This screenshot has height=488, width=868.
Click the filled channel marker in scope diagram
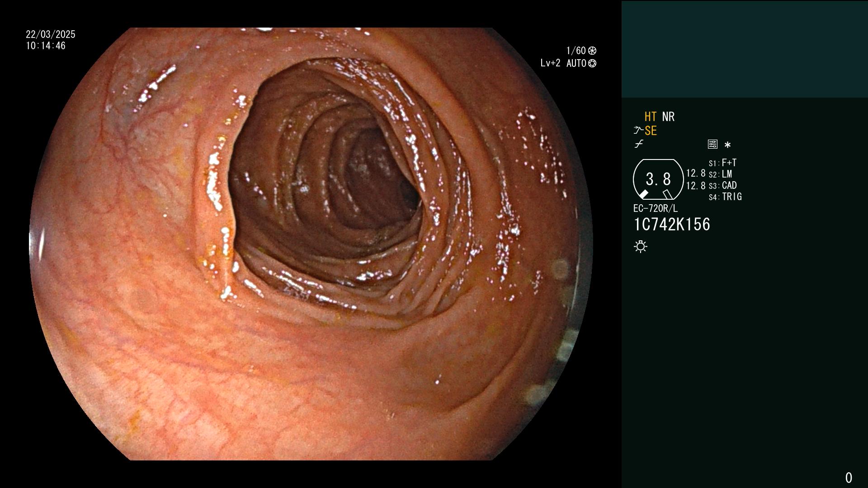click(x=643, y=194)
